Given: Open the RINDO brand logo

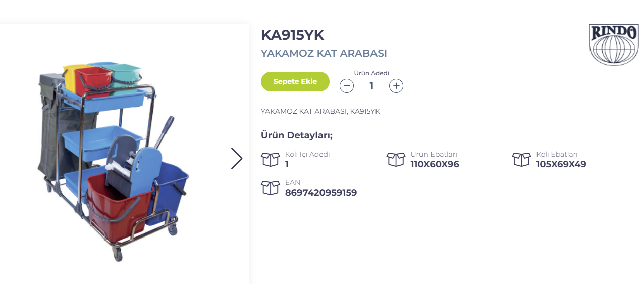Looking at the screenshot, I should point(614,44).
